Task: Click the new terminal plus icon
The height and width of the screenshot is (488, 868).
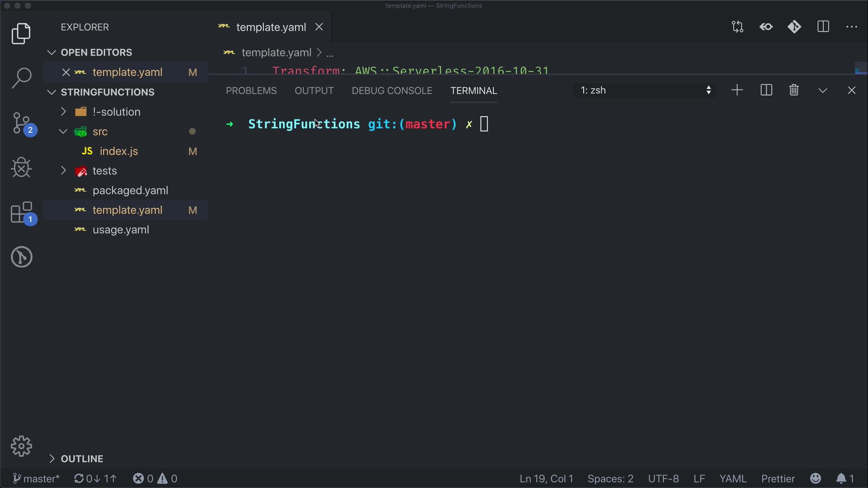Action: [737, 90]
